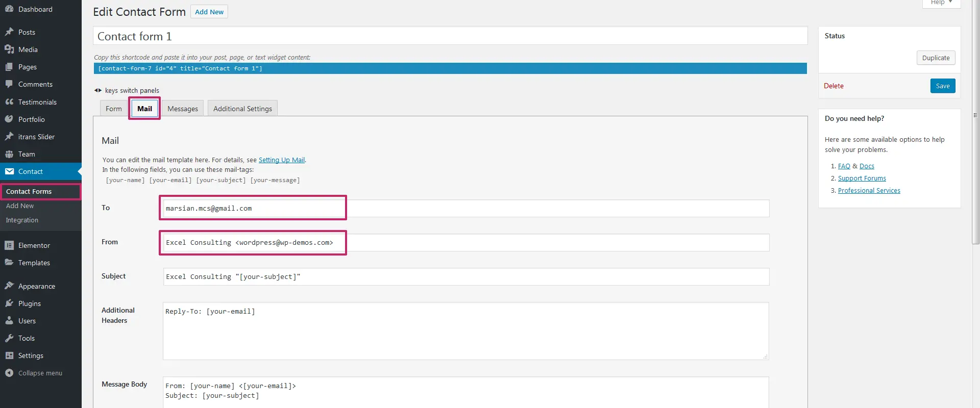
Task: Switch to the Messages tab
Action: pos(182,109)
